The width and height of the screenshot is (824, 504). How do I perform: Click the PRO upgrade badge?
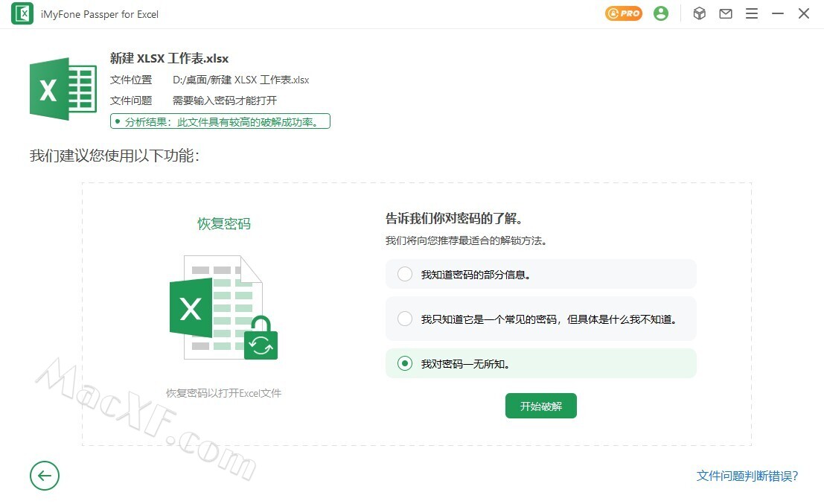(623, 13)
